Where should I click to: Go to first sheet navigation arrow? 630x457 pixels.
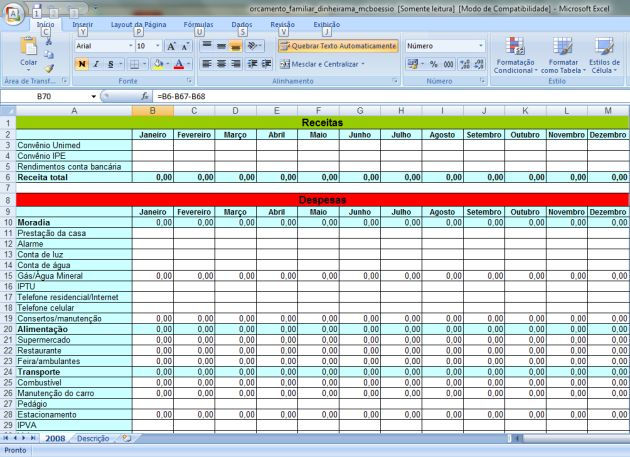[x=6, y=438]
